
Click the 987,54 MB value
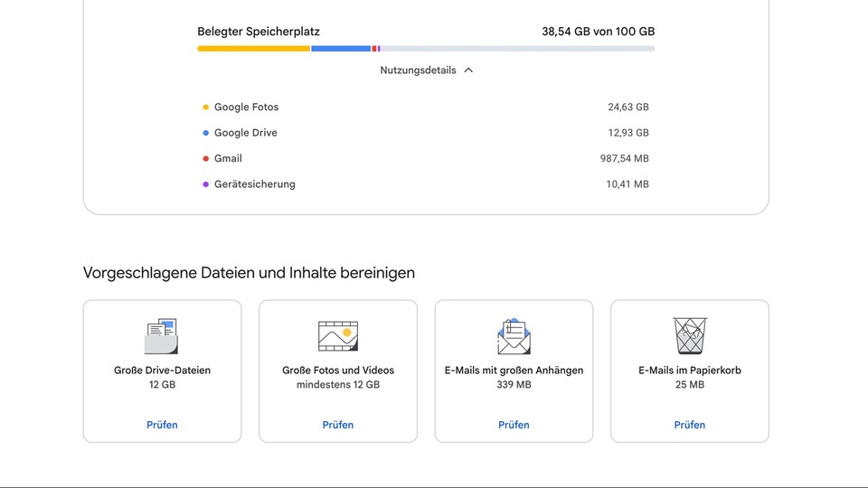[625, 158]
